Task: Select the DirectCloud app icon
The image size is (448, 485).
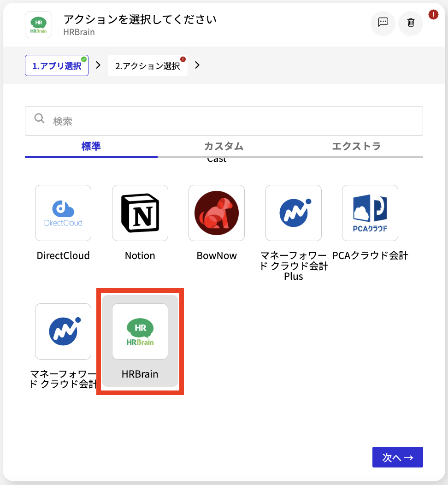Action: (x=63, y=213)
